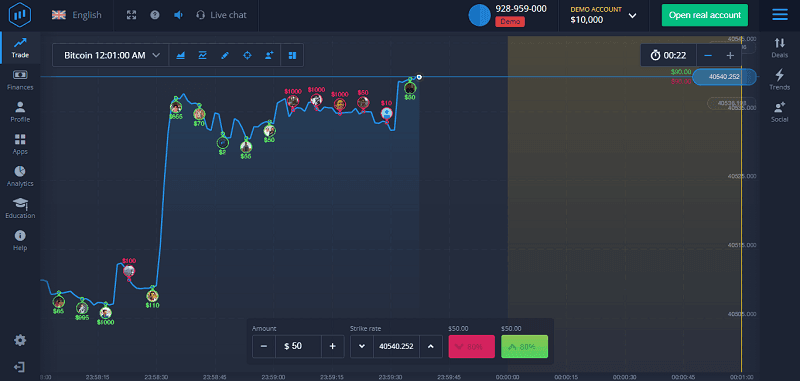Click the logout icon in sidebar
Screen dimensions: 800x381
coord(20,367)
